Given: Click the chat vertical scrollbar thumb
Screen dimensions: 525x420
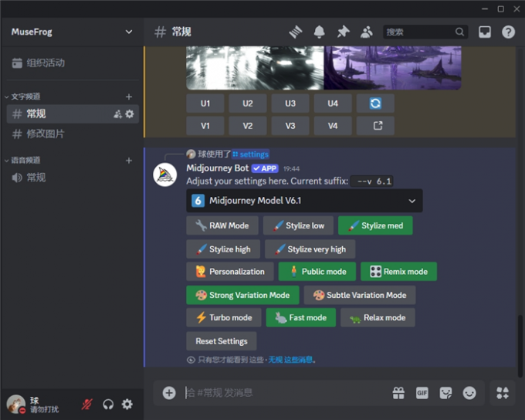Looking at the screenshot, I should click(x=520, y=346).
